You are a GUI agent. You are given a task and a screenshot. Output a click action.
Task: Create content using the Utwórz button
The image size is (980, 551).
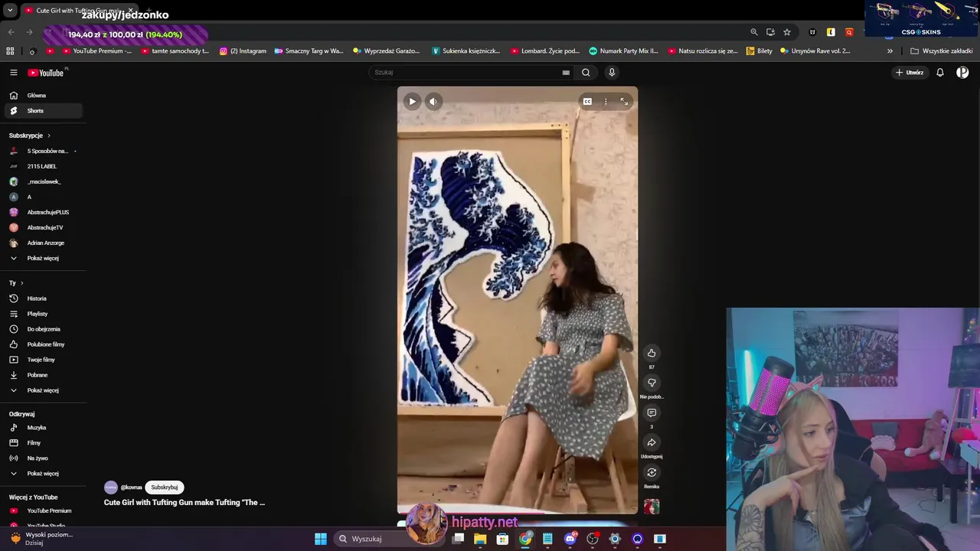click(x=910, y=73)
